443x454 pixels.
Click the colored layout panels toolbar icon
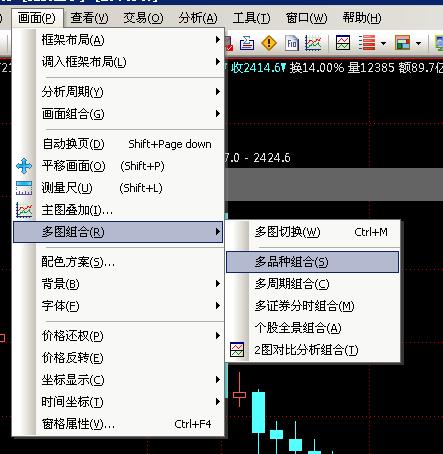pyautogui.click(x=402, y=43)
